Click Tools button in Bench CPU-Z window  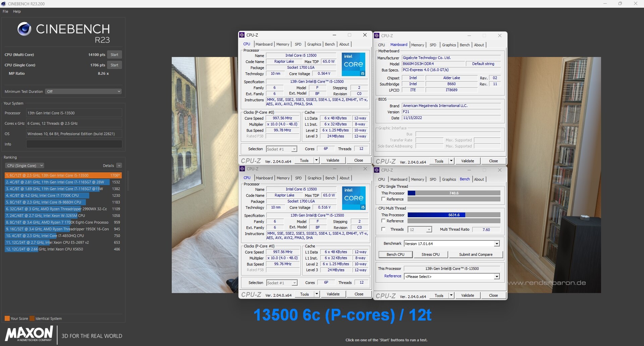click(439, 295)
